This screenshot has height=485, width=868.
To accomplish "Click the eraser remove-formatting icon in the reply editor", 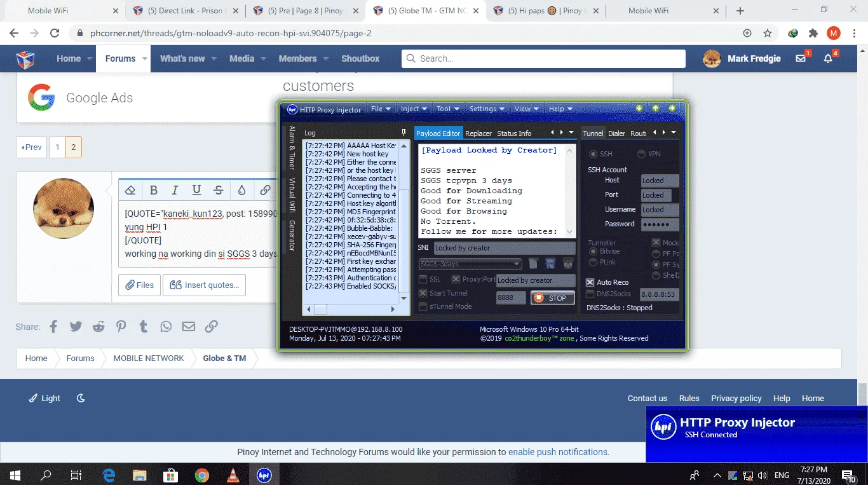I will tap(130, 190).
